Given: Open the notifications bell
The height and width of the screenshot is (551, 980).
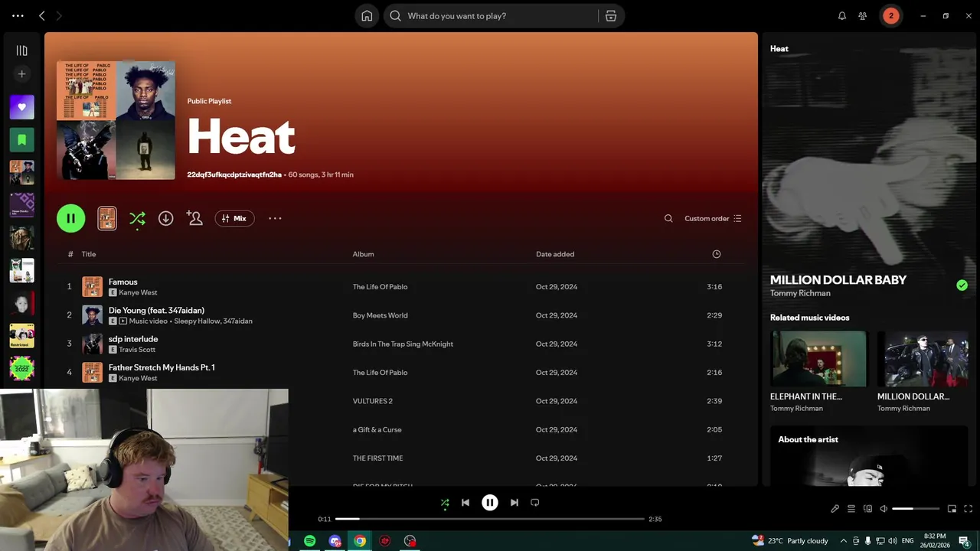Looking at the screenshot, I should click(842, 16).
